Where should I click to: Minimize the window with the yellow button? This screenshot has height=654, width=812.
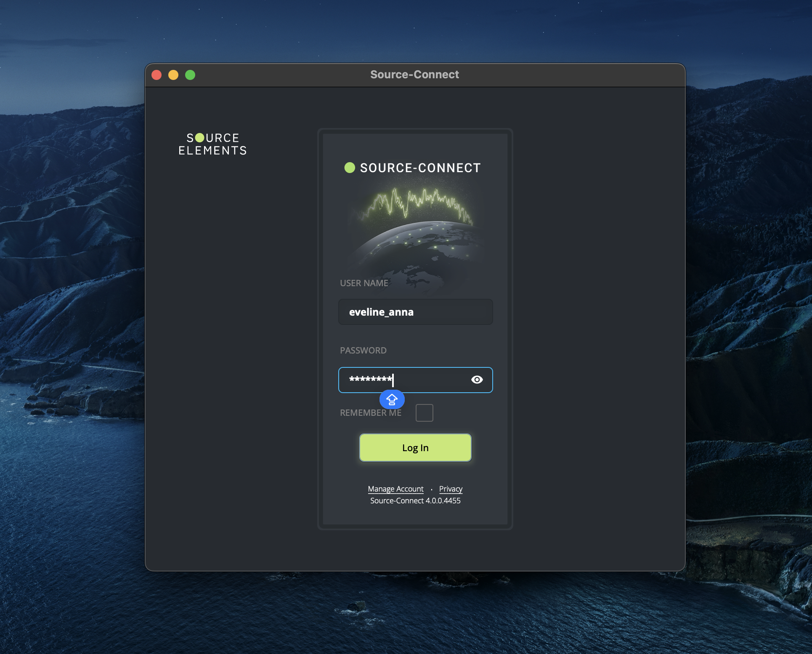click(x=173, y=75)
